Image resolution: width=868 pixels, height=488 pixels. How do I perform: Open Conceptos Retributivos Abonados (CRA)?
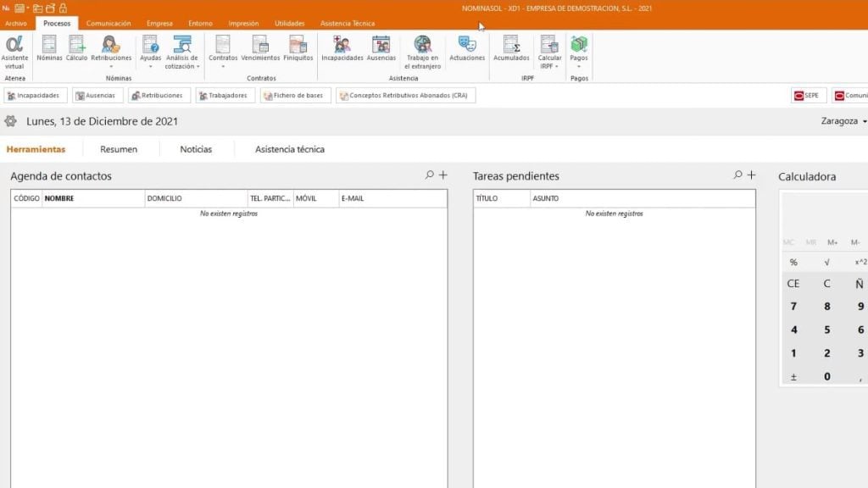tap(405, 95)
